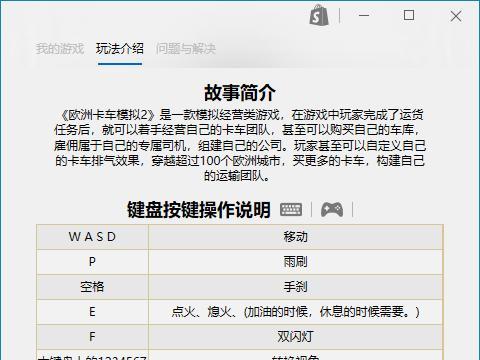
Task: Select the 移动 action cell
Action: 296,237
